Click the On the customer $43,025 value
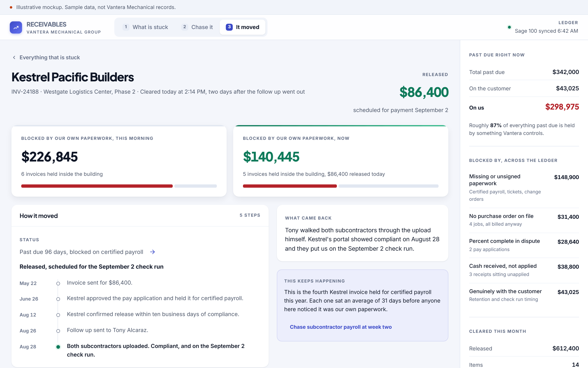The image size is (588, 368). 567,88
